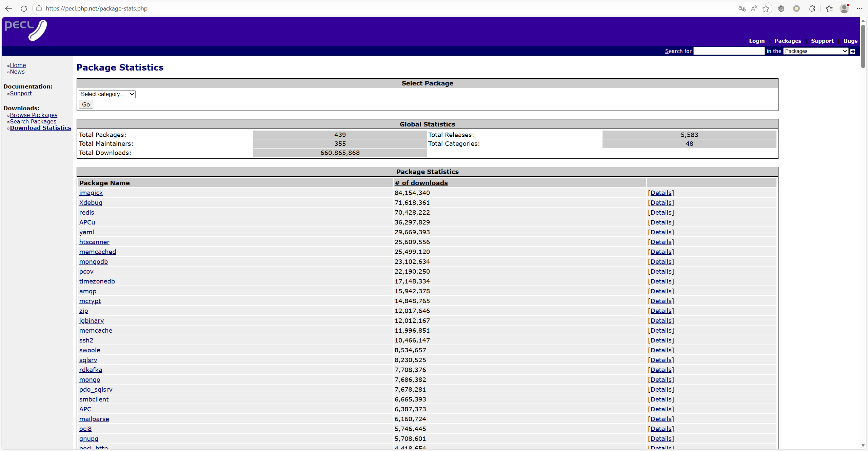868x451 pixels.
Task: Click the Search for text field
Action: 729,51
